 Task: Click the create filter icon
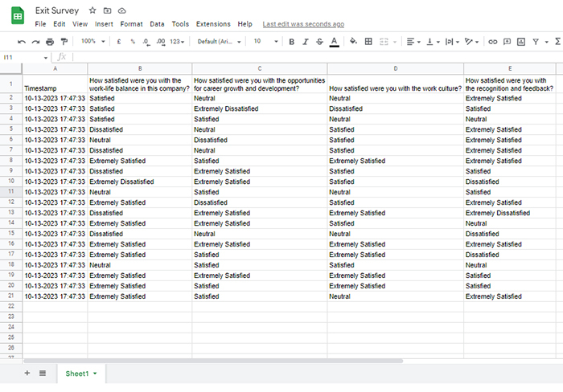(x=536, y=42)
